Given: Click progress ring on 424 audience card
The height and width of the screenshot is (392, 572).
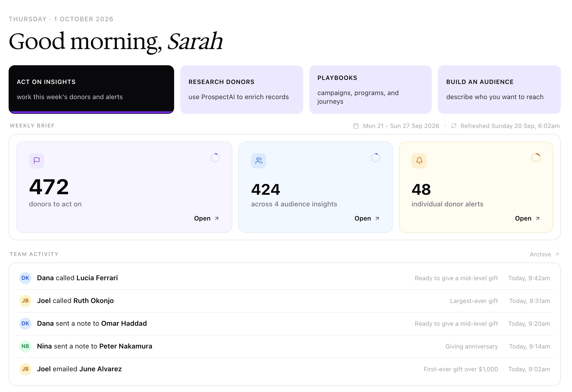Looking at the screenshot, I should [376, 158].
